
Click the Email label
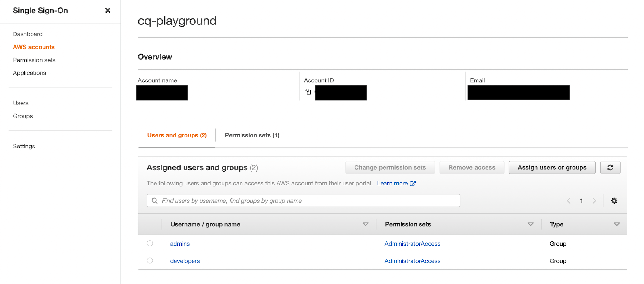(x=477, y=80)
